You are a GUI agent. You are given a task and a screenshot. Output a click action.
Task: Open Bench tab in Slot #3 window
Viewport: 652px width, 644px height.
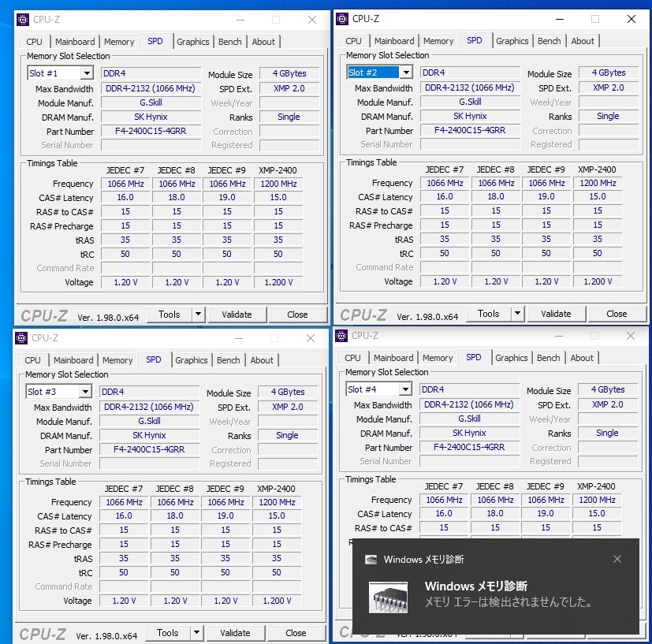pyautogui.click(x=229, y=360)
